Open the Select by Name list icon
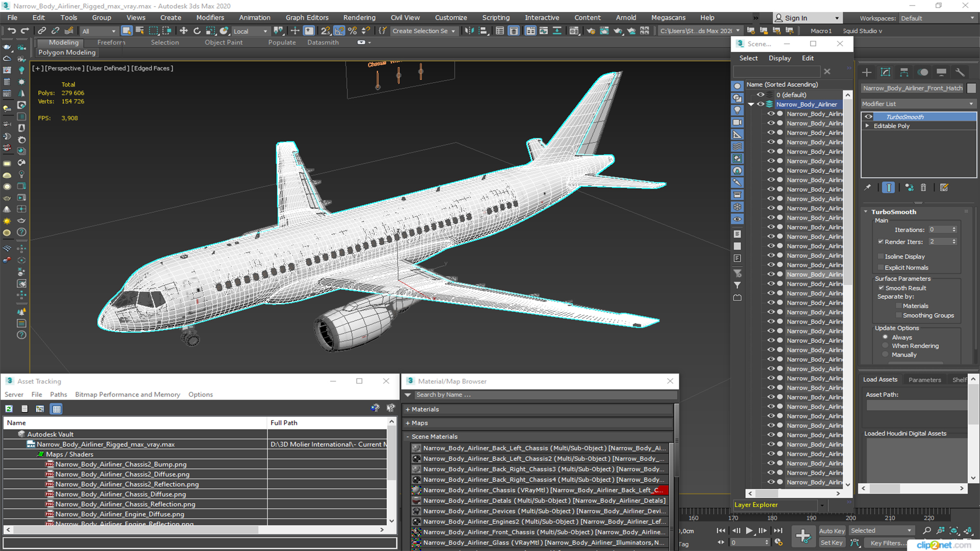Viewport: 980px width, 551px height. [140, 31]
